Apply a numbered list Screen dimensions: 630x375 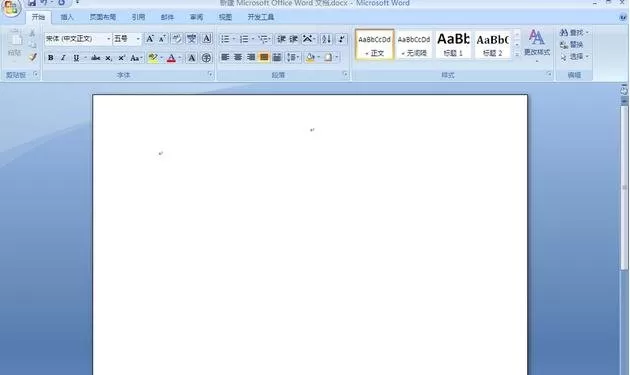coord(244,39)
